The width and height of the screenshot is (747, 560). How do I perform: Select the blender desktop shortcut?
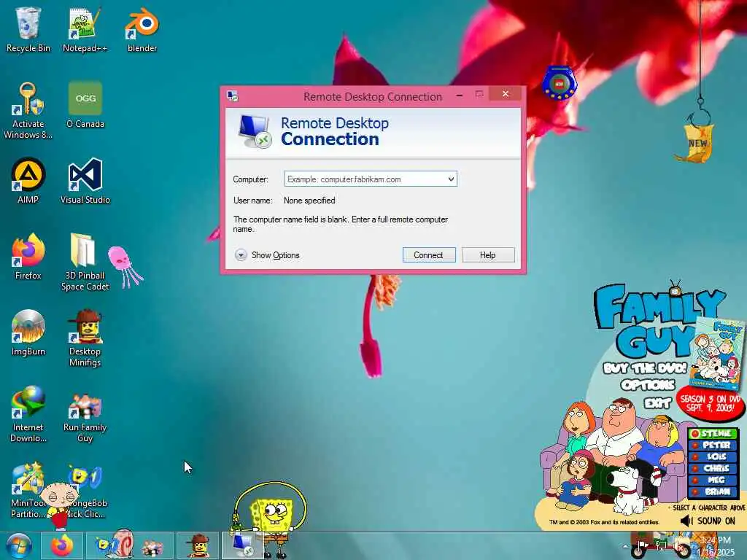coord(142,29)
